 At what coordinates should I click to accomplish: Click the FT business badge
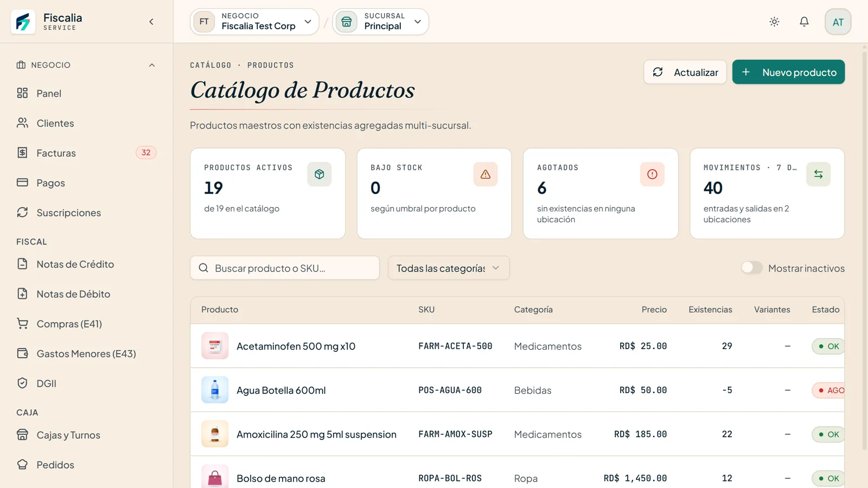tap(204, 22)
